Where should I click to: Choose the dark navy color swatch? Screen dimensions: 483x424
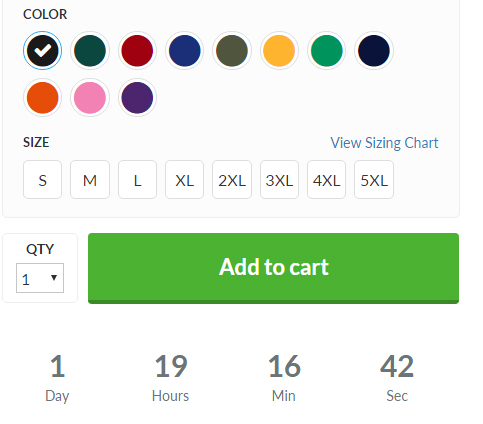(x=374, y=50)
